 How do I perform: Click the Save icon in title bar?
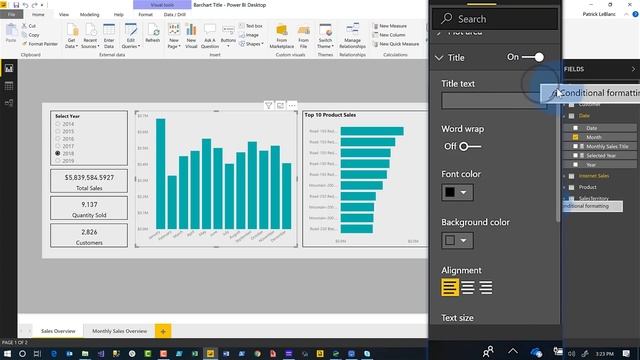[16, 5]
